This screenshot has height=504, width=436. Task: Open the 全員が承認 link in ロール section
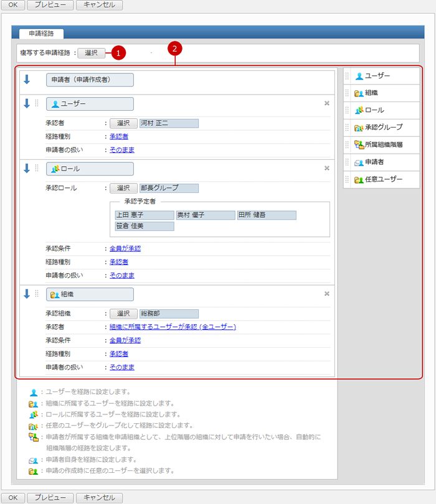pyautogui.click(x=125, y=248)
